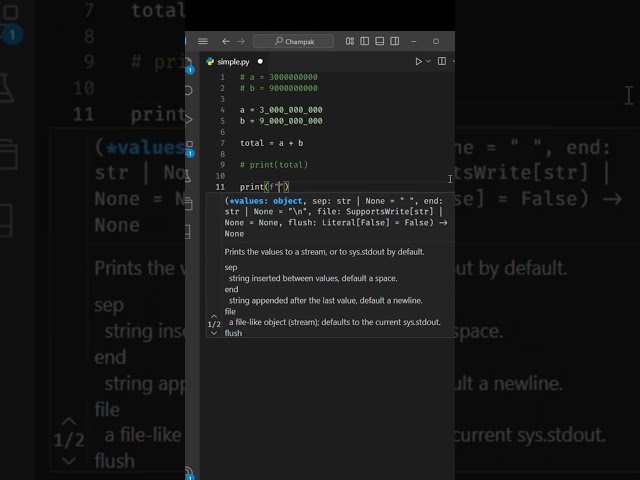
Task: Click 'string inserted between values' description
Action: pyautogui.click(x=313, y=278)
